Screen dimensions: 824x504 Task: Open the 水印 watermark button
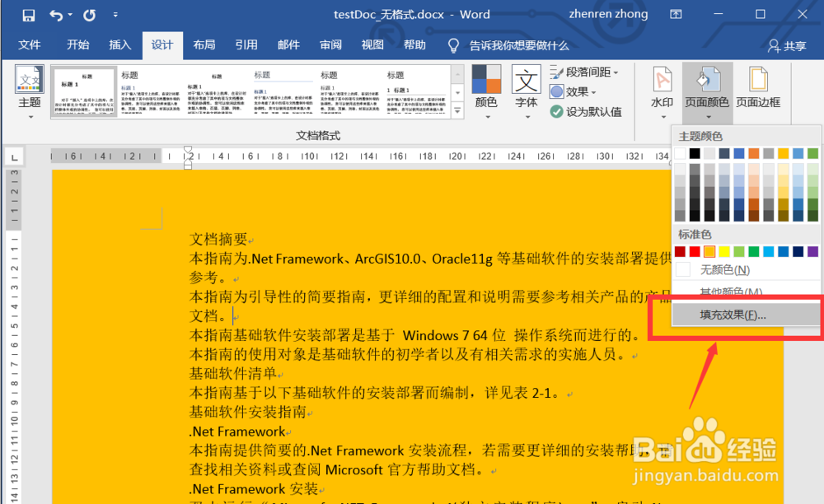click(x=662, y=92)
